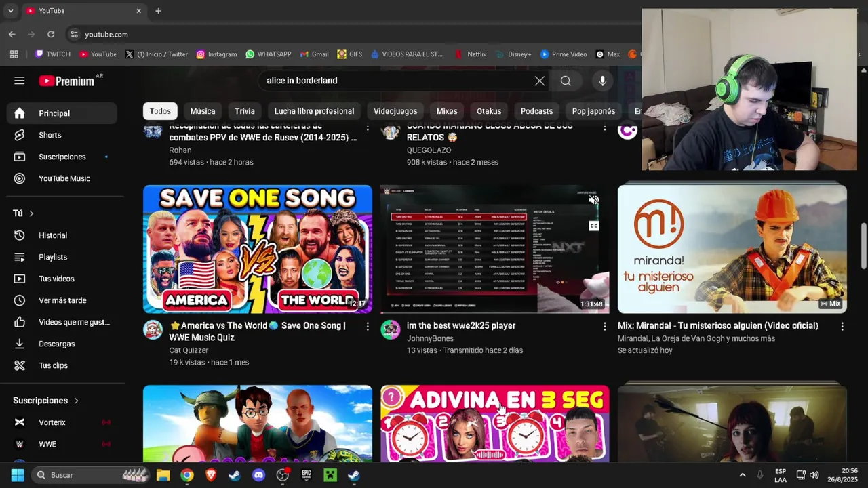Unmute the previewing wwe2k25 video
This screenshot has width=868, height=488.
pos(594,200)
